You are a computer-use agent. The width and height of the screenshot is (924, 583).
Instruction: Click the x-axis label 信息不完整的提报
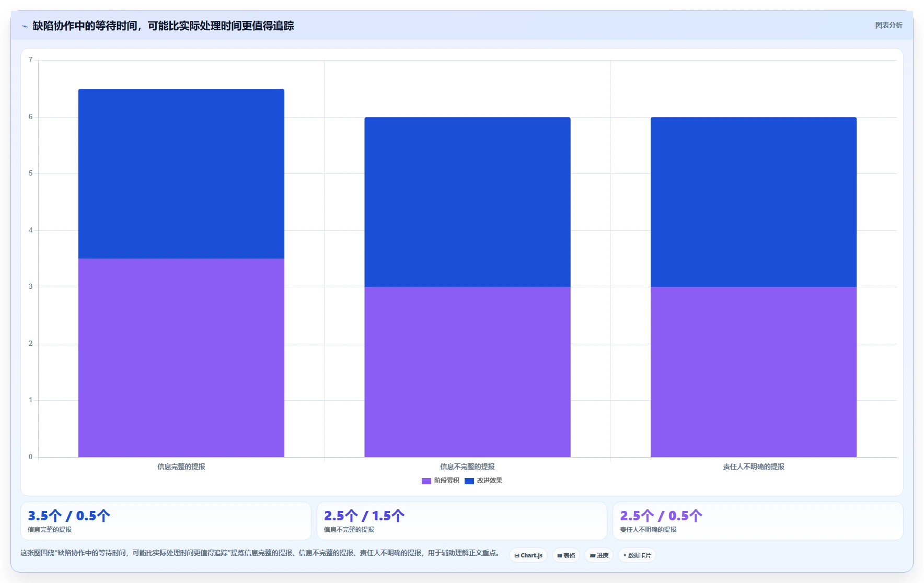tap(467, 467)
